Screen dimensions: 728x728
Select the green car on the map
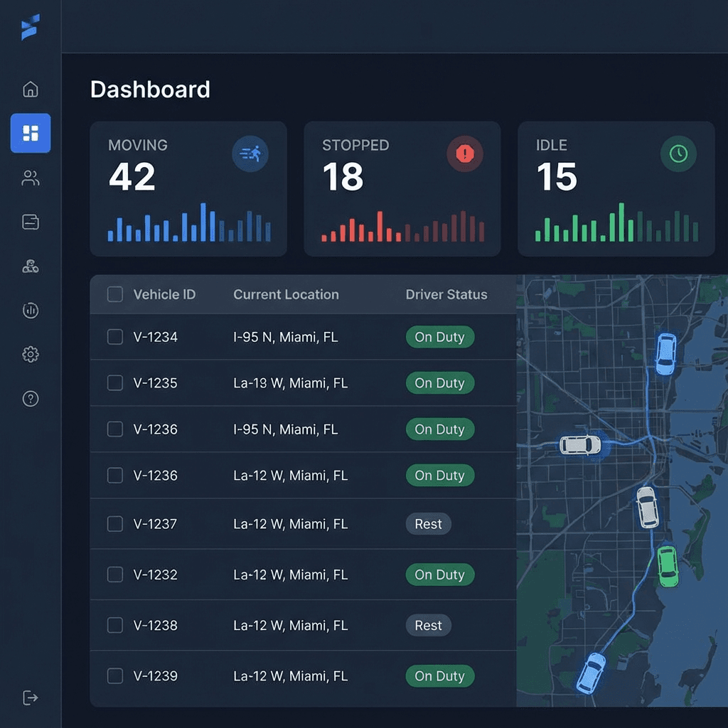pyautogui.click(x=667, y=566)
